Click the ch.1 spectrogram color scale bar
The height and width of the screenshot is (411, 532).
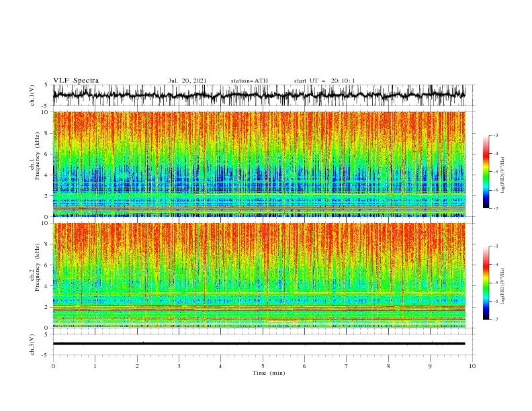(486, 172)
